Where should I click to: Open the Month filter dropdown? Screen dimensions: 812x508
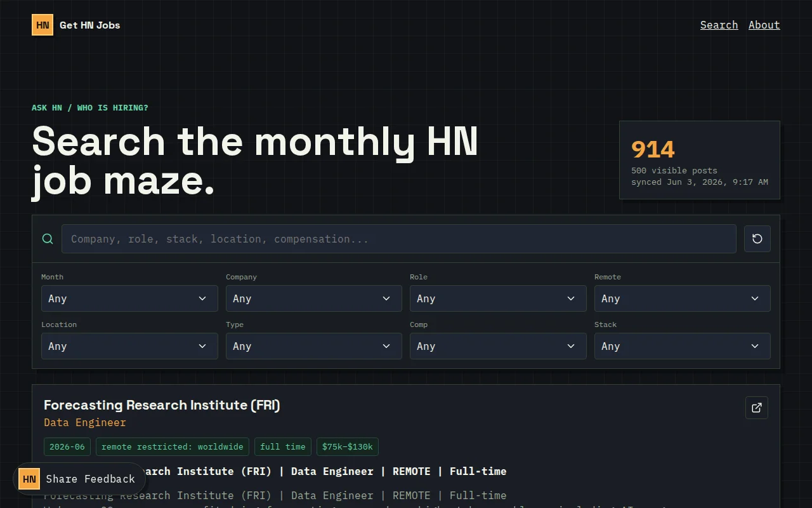[x=129, y=298]
